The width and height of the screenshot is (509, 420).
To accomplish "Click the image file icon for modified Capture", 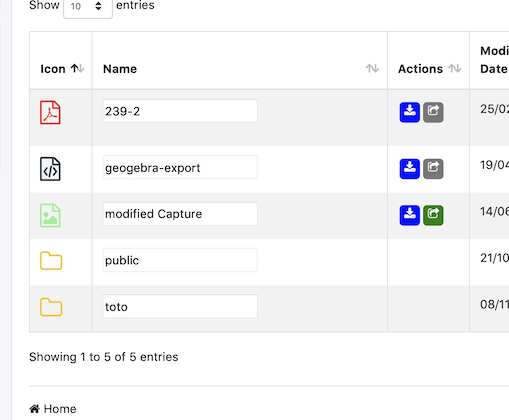I will [50, 215].
